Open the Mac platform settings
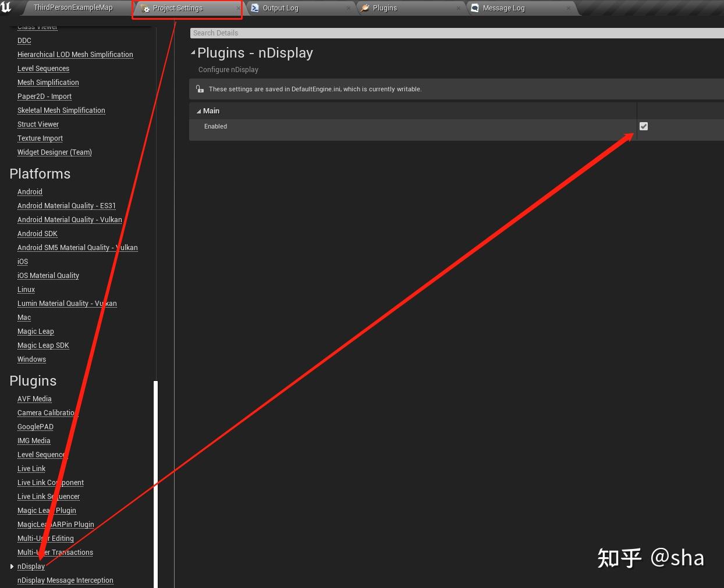The width and height of the screenshot is (724, 588). [24, 318]
